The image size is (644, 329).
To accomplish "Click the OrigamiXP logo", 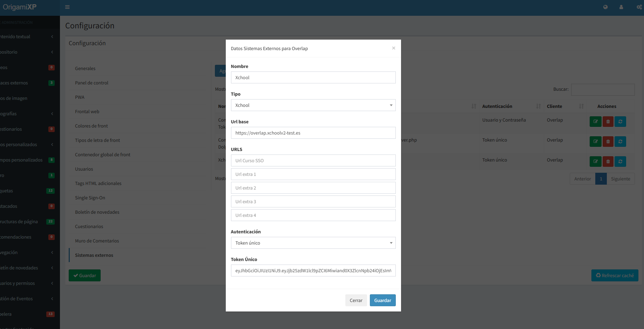I will click(x=20, y=7).
